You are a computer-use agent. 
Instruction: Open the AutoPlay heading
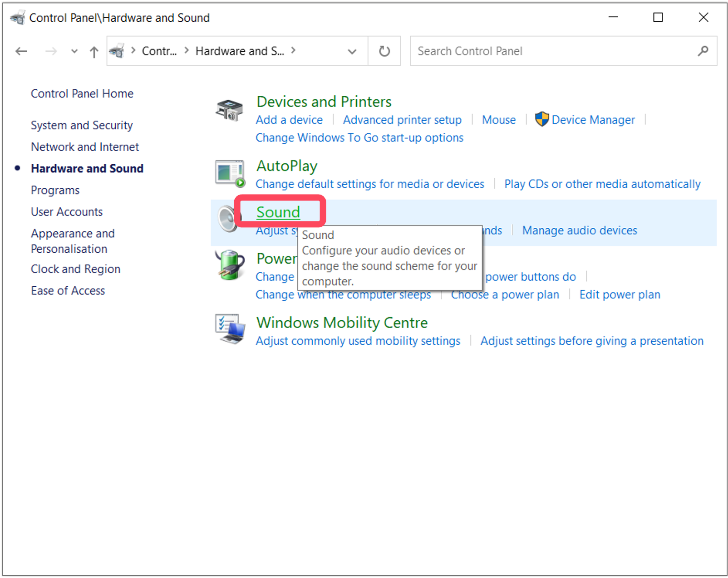pos(287,166)
